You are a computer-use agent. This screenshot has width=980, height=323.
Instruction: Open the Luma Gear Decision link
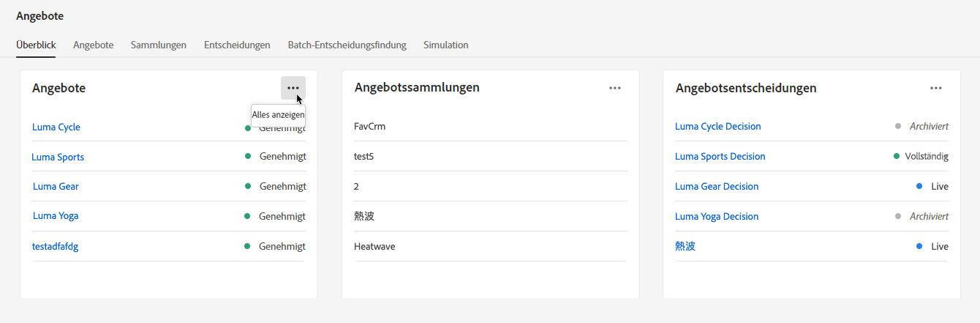pos(717,186)
